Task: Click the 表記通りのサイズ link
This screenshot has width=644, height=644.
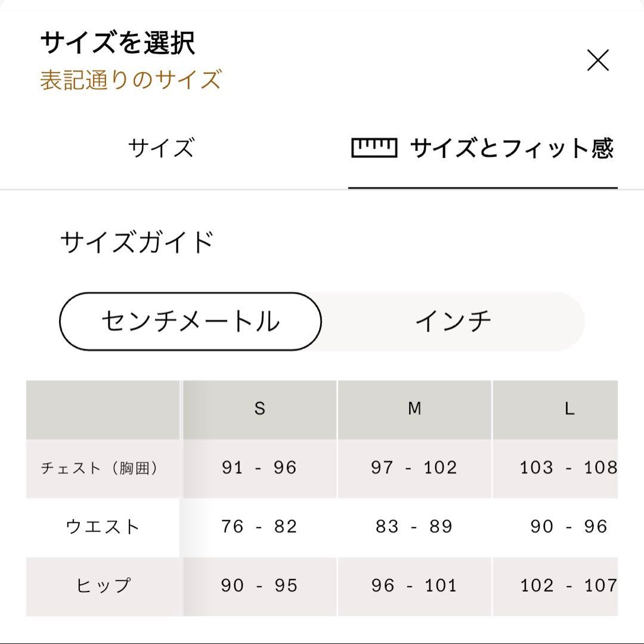Action: tap(131, 79)
